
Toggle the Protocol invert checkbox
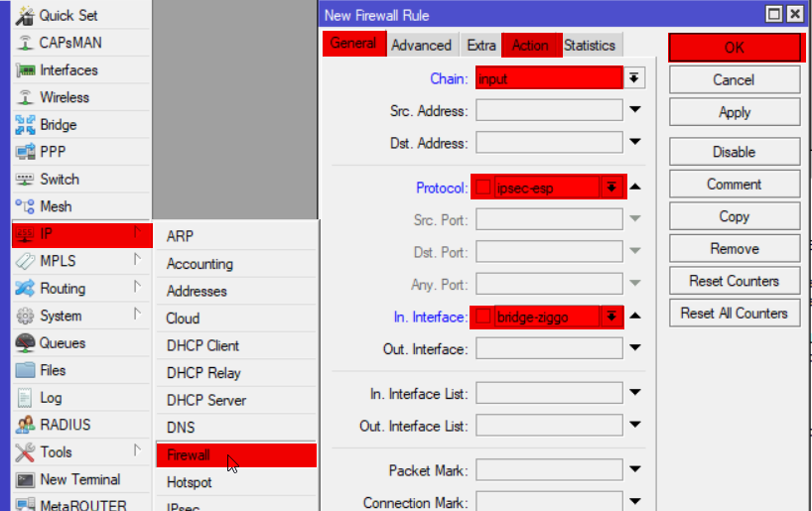point(483,188)
